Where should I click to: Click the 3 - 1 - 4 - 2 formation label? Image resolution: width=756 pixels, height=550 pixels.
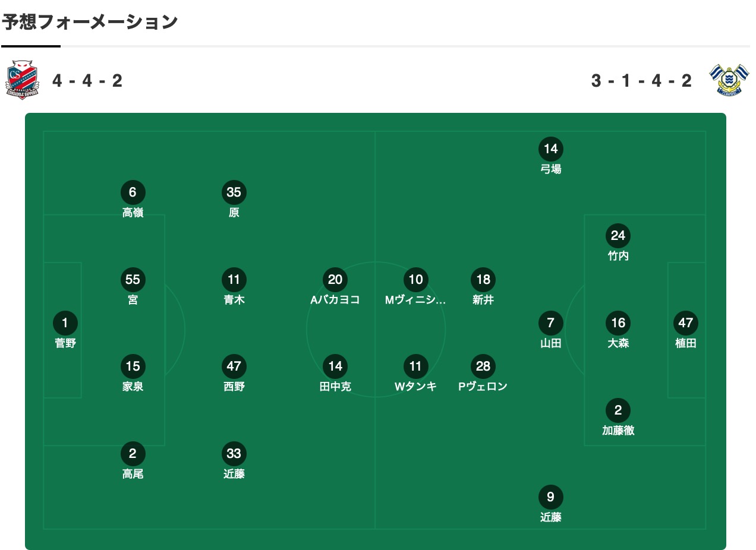click(642, 80)
